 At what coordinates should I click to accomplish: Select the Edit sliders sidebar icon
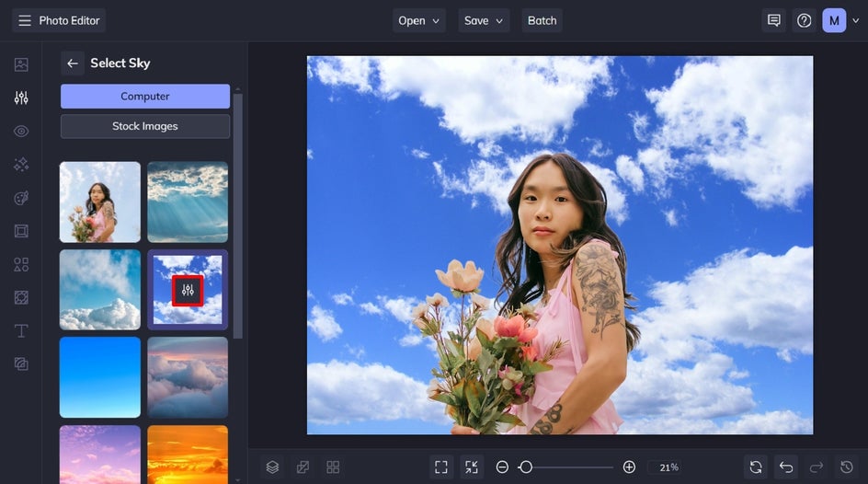21,98
